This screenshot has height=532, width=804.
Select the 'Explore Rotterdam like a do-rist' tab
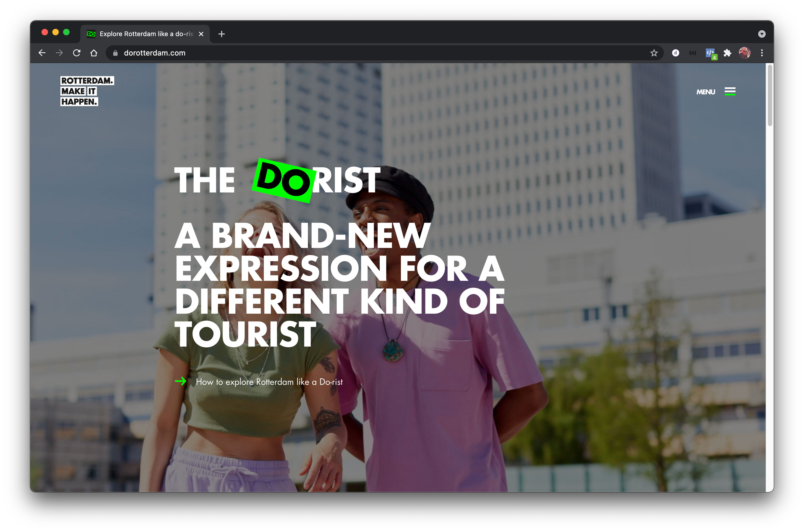click(146, 34)
